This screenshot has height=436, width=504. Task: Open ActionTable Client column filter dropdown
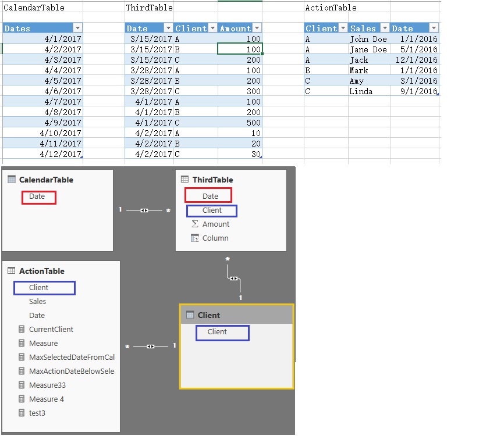point(343,28)
